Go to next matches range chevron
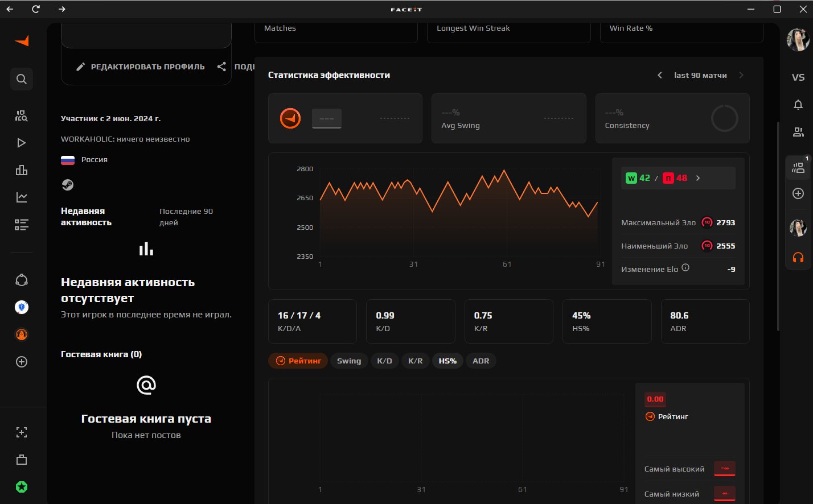 (741, 75)
